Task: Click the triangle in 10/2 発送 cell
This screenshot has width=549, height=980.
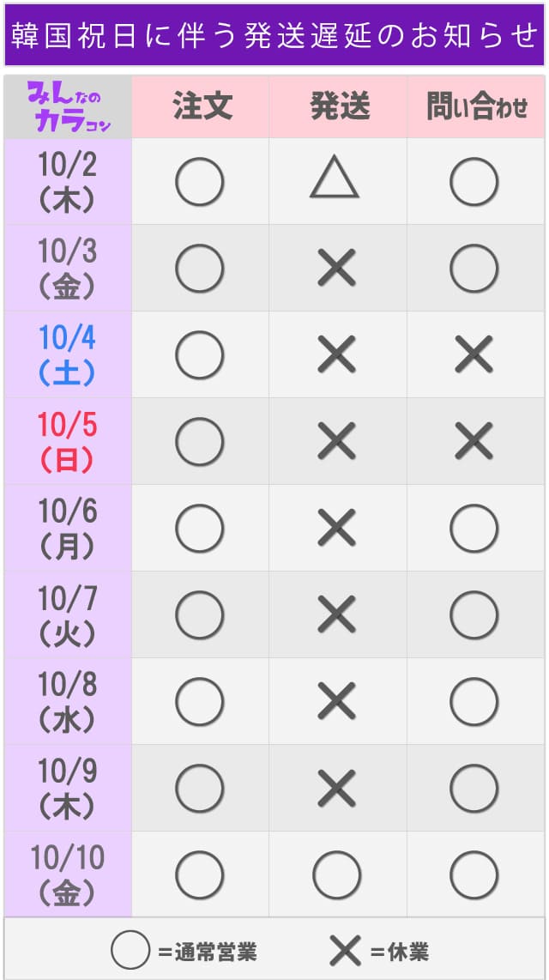Action: (x=335, y=178)
